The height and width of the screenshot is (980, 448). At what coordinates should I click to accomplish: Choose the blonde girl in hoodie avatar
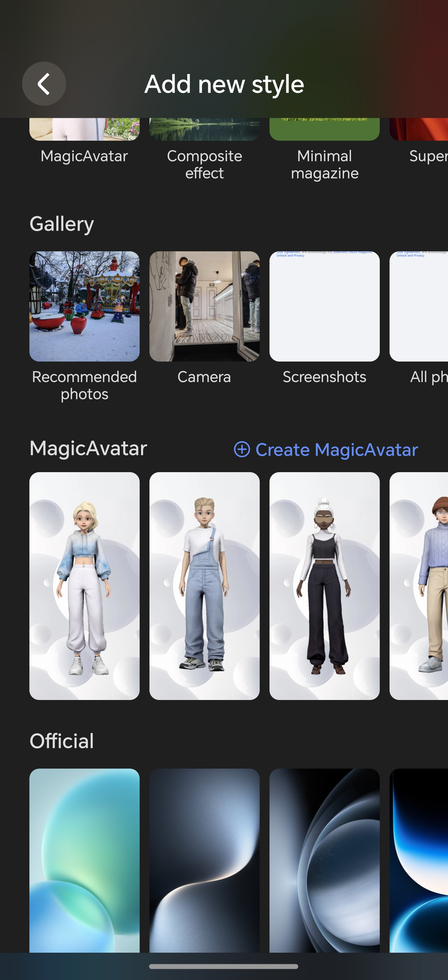point(84,586)
